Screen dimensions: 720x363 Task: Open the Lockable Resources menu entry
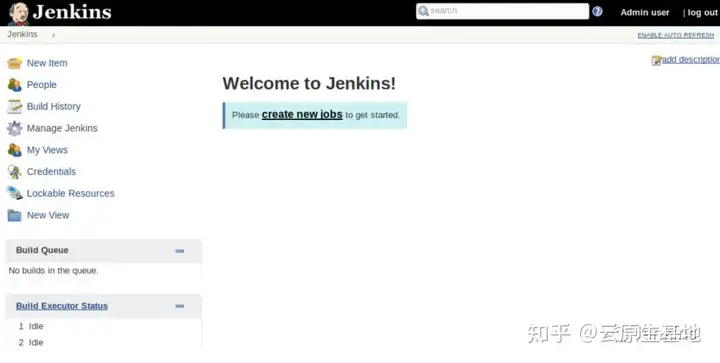pos(70,193)
